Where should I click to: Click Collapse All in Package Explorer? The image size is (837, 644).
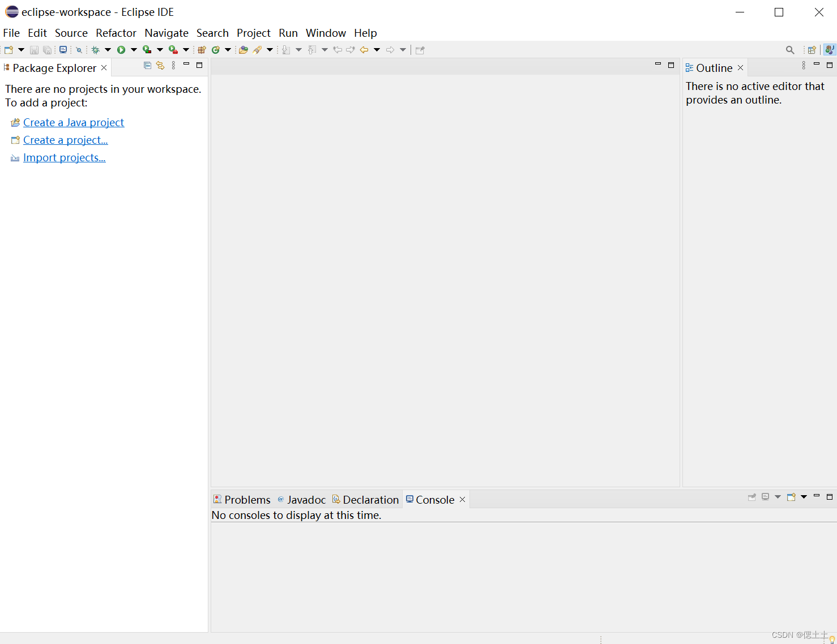(147, 66)
